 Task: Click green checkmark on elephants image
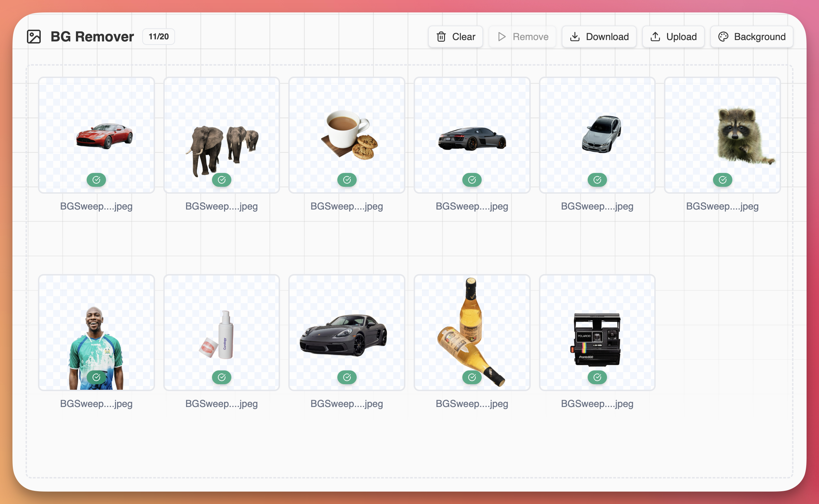(222, 180)
